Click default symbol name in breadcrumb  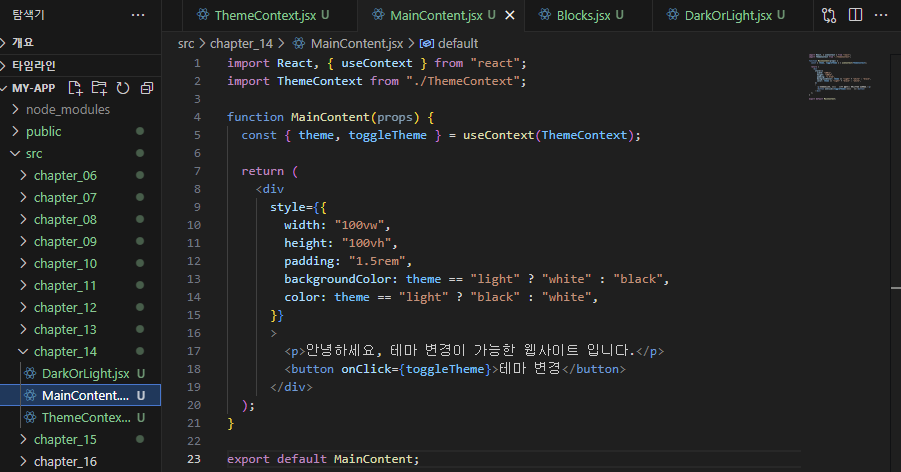pyautogui.click(x=458, y=44)
